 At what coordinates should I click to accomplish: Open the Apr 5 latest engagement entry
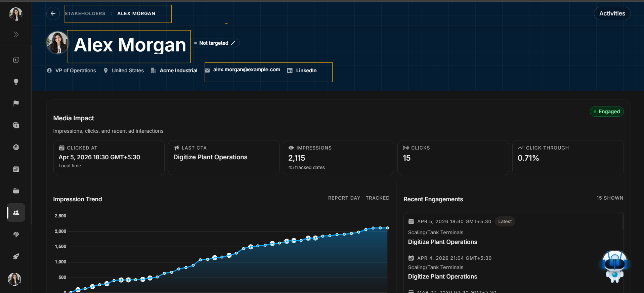click(x=513, y=232)
